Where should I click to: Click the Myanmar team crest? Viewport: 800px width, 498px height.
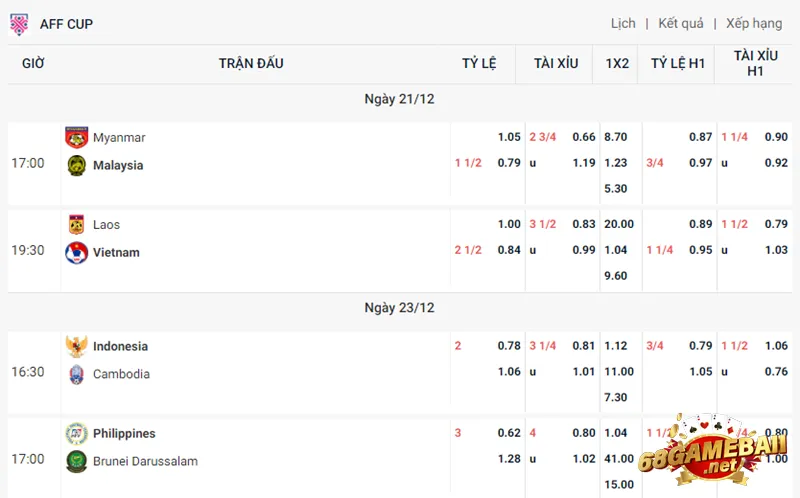pyautogui.click(x=76, y=137)
